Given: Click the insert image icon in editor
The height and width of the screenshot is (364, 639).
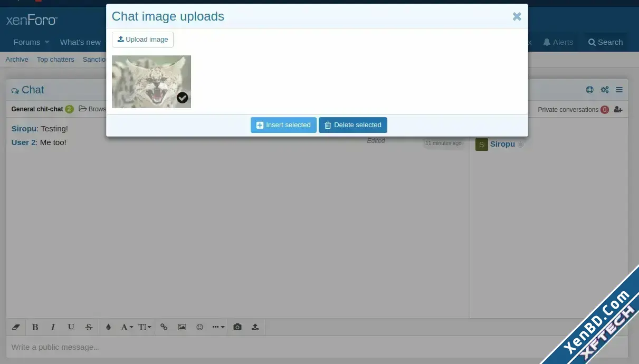Looking at the screenshot, I should point(182,327).
